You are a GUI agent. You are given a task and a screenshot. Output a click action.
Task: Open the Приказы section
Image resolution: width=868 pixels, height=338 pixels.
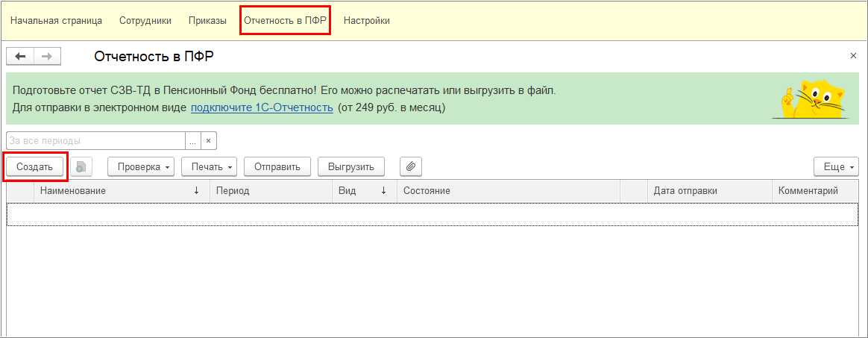[208, 21]
